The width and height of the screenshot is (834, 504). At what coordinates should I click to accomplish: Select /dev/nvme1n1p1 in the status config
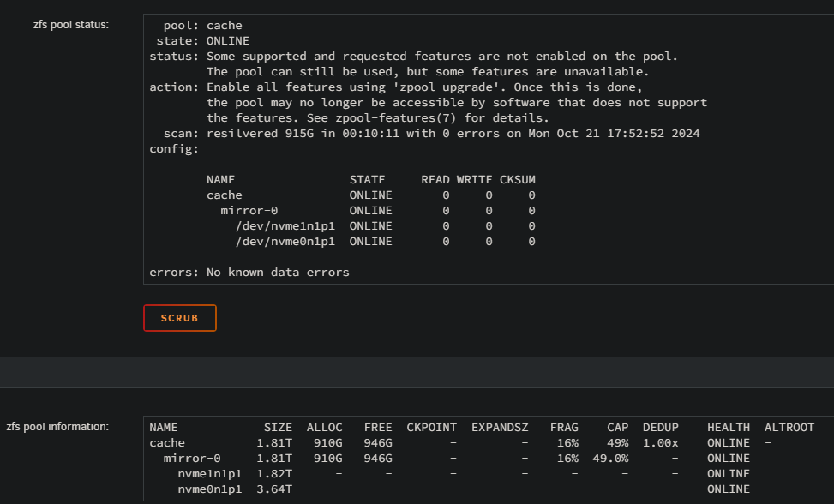[x=285, y=226]
